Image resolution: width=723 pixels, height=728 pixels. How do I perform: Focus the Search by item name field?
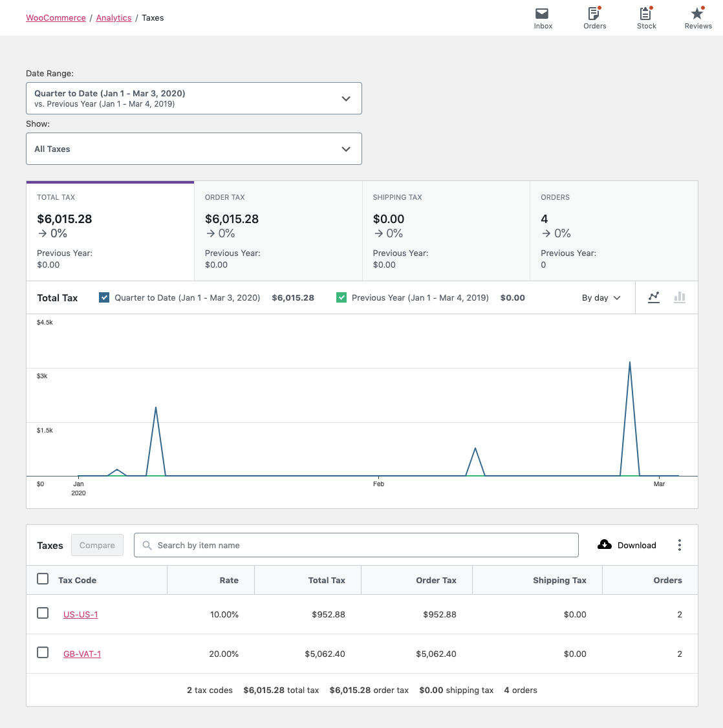click(x=356, y=545)
